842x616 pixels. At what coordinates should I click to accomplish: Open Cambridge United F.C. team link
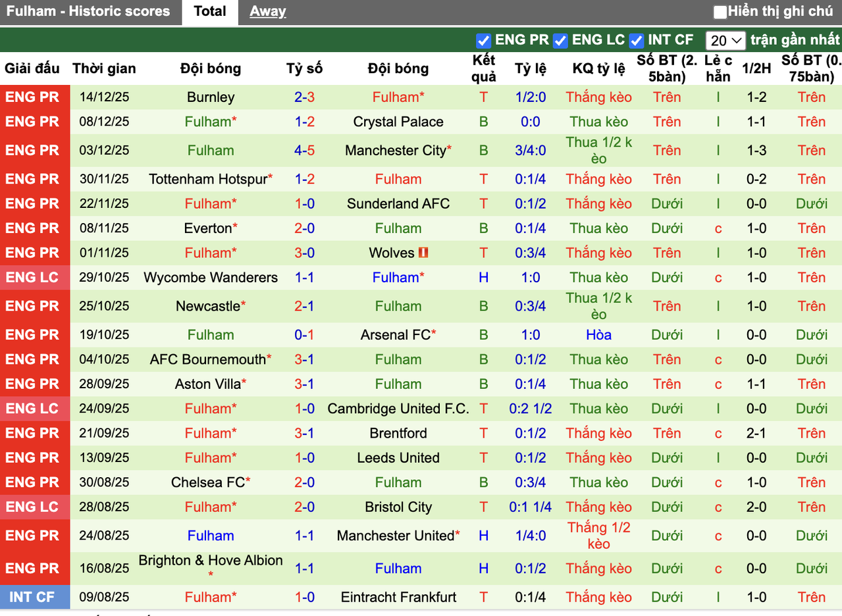(398, 409)
